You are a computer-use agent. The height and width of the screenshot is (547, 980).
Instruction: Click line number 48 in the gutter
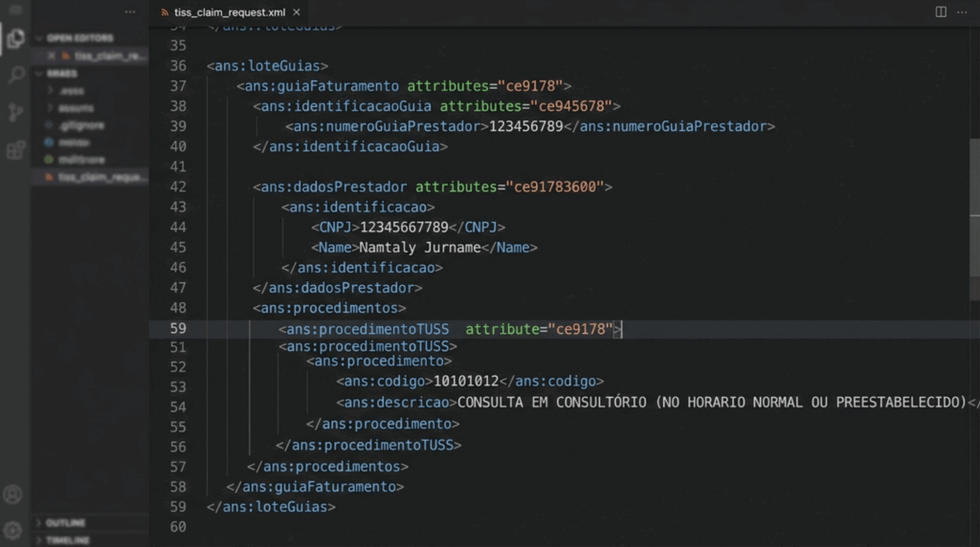pos(178,309)
